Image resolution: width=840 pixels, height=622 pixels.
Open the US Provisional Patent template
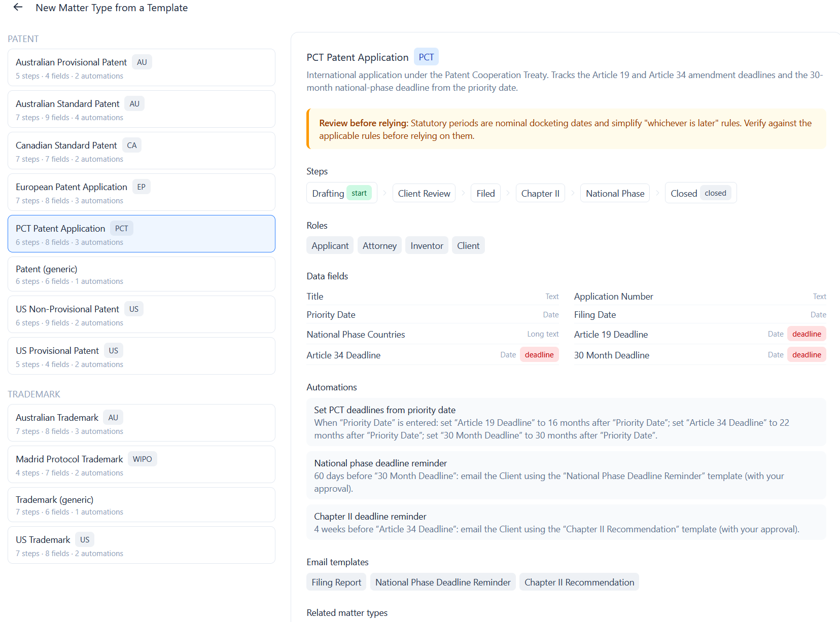142,356
